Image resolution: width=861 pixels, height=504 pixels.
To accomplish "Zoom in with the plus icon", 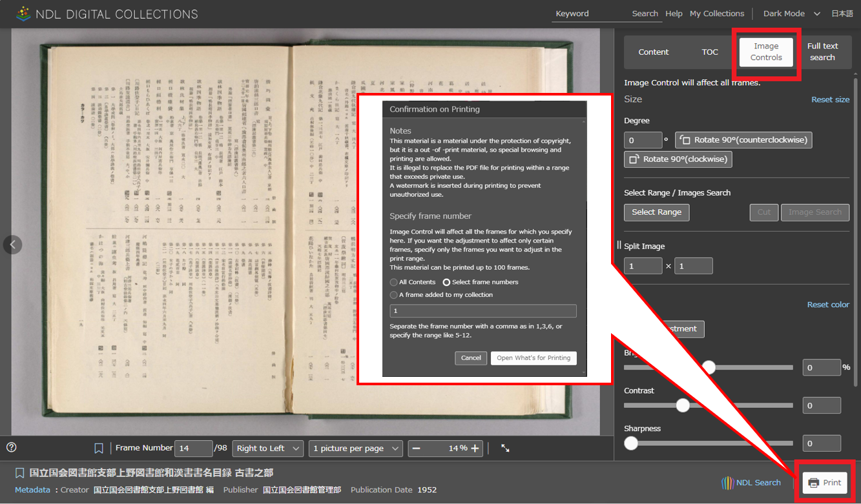I will (x=475, y=449).
